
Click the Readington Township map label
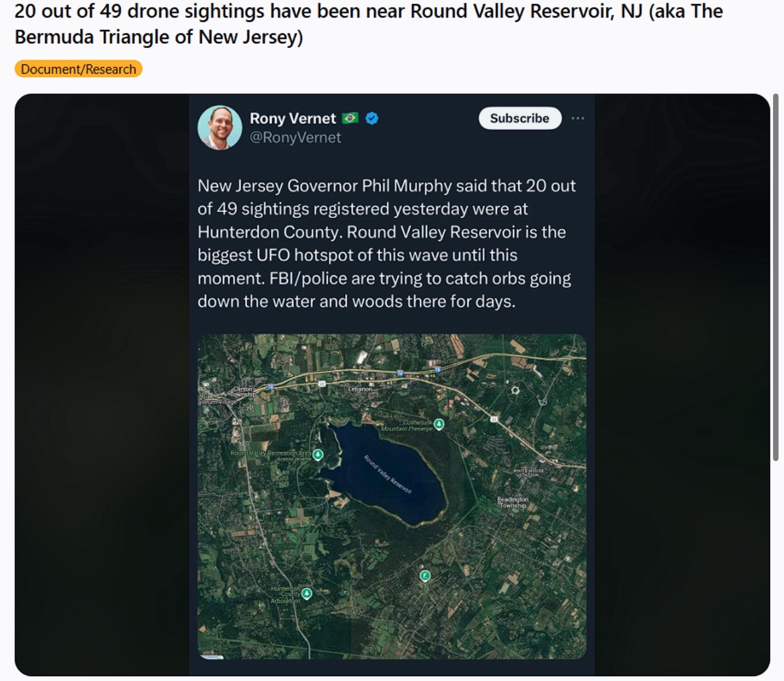[513, 502]
